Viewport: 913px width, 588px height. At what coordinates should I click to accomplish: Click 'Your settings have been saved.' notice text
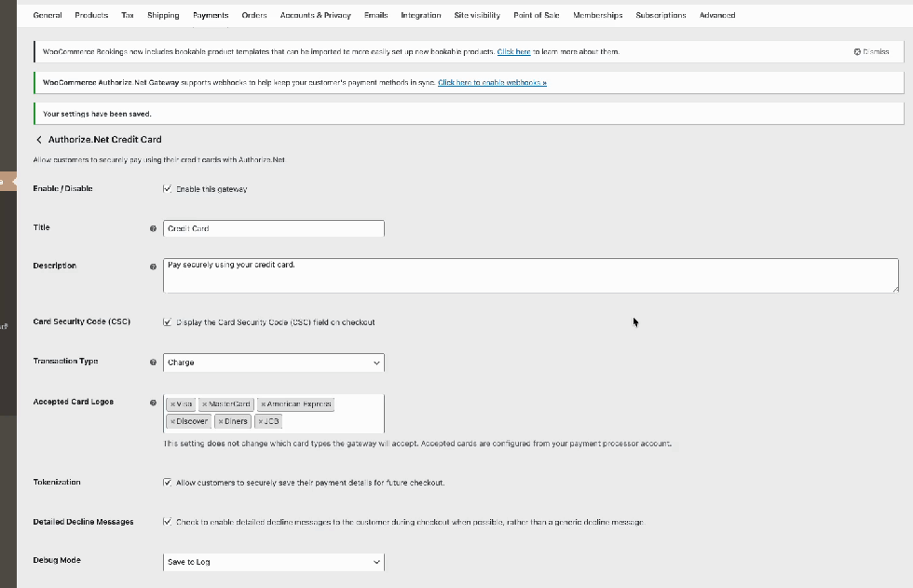(x=97, y=114)
